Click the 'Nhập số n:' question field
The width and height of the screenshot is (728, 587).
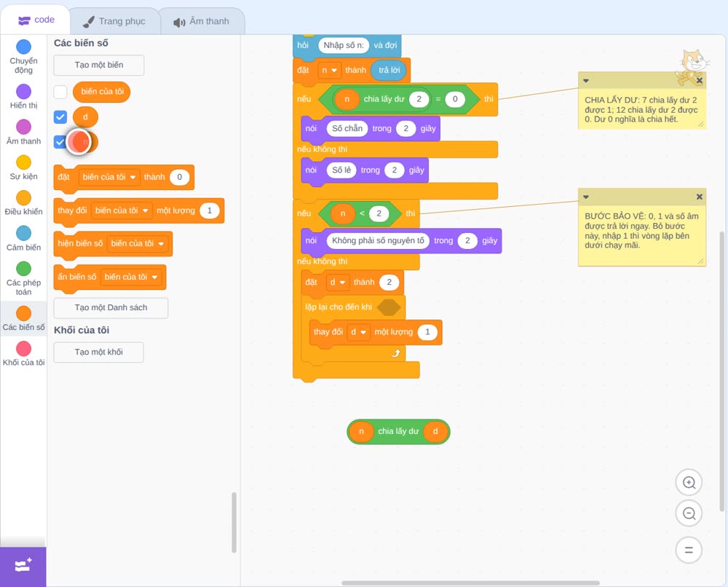[x=344, y=45]
